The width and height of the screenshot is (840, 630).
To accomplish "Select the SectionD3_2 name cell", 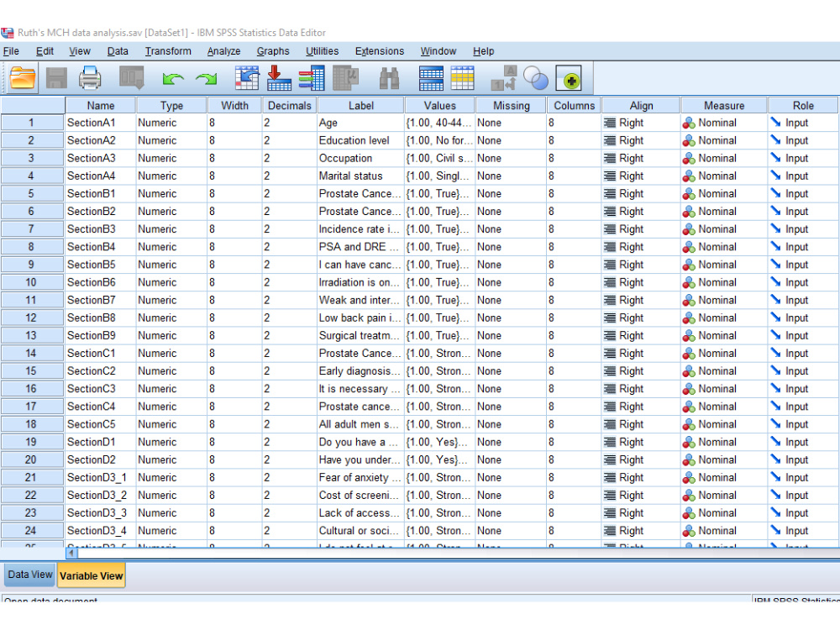I will click(101, 495).
